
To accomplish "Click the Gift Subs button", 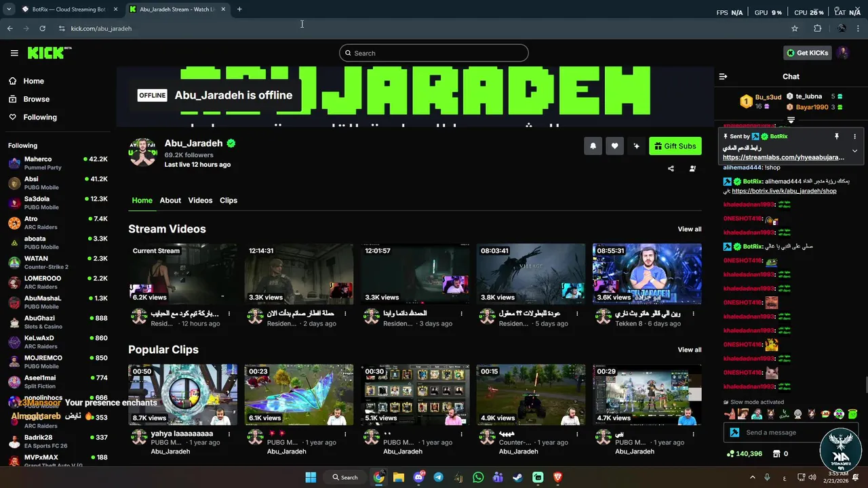I will (675, 146).
